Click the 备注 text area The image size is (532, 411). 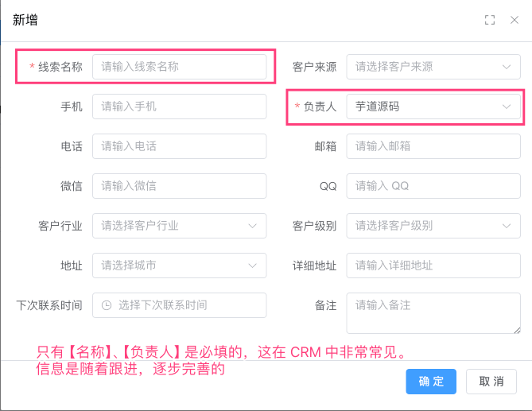(x=433, y=312)
